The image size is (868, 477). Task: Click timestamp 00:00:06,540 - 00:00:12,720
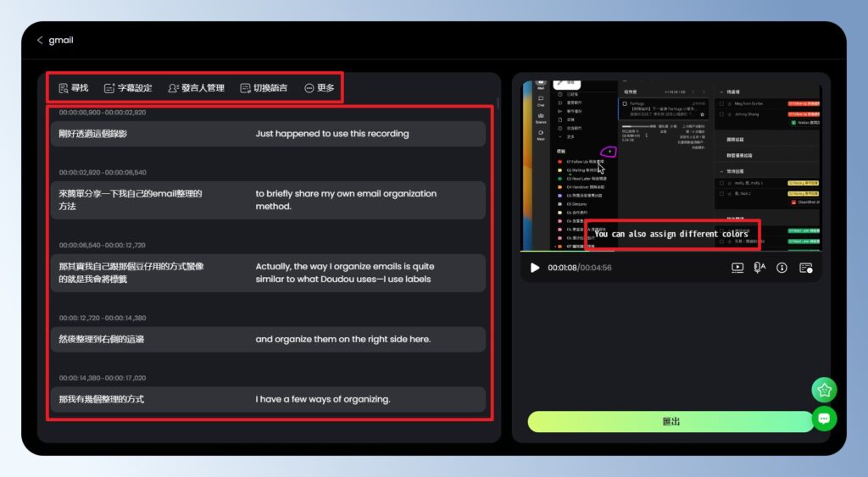[102, 245]
